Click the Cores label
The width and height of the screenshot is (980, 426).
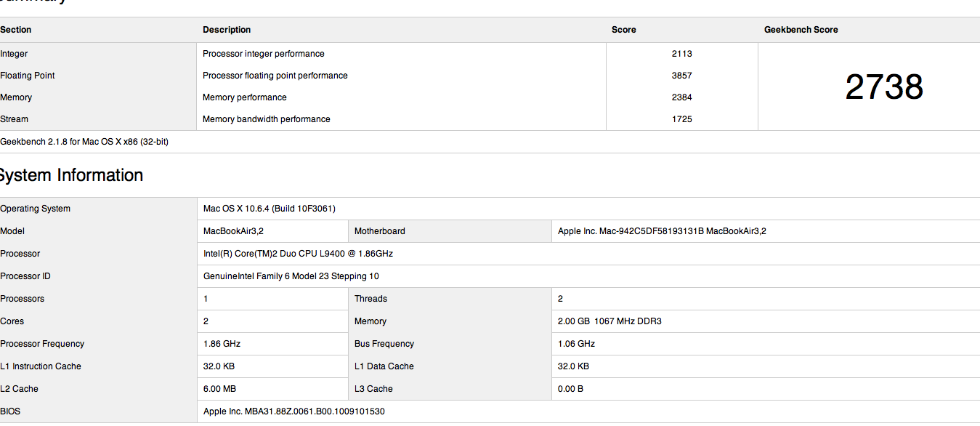tap(12, 321)
